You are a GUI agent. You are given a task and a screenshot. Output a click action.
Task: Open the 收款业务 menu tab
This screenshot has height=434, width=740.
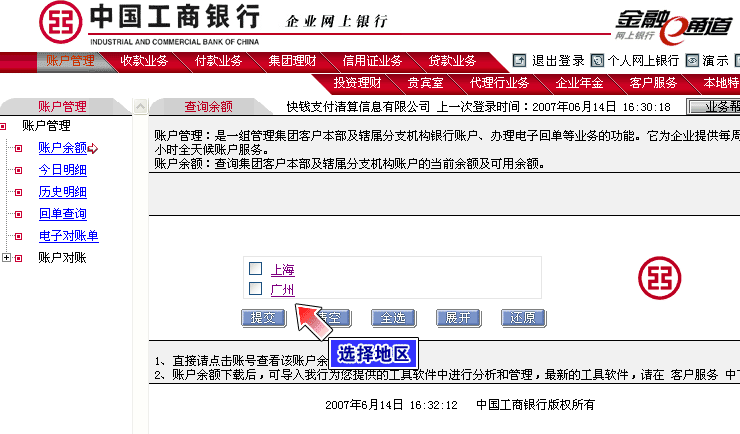[144, 61]
